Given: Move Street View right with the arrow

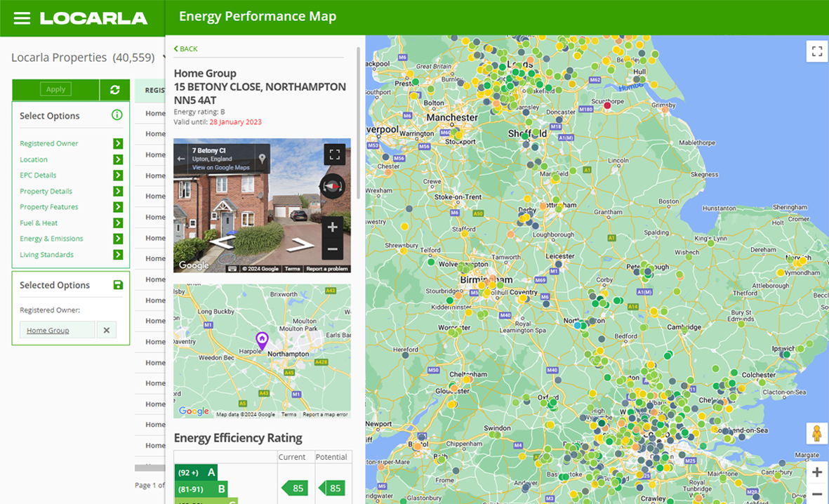Looking at the screenshot, I should pyautogui.click(x=300, y=244).
